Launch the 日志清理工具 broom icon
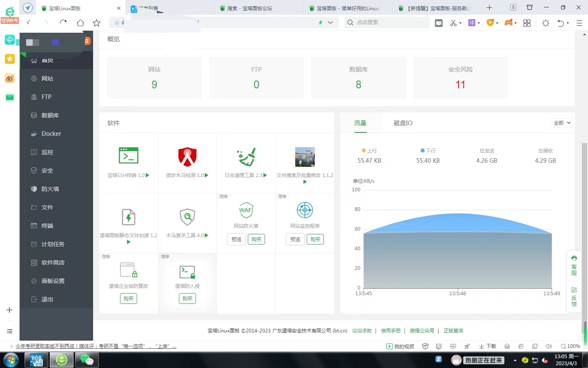This screenshot has height=368, width=588. (246, 157)
